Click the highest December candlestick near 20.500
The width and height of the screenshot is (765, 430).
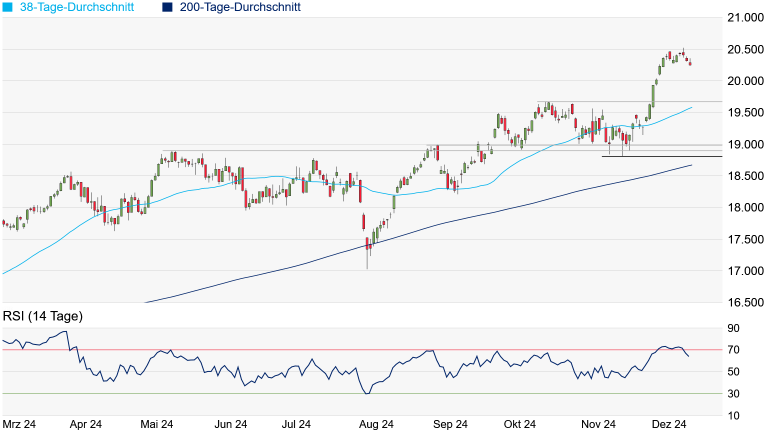click(683, 53)
